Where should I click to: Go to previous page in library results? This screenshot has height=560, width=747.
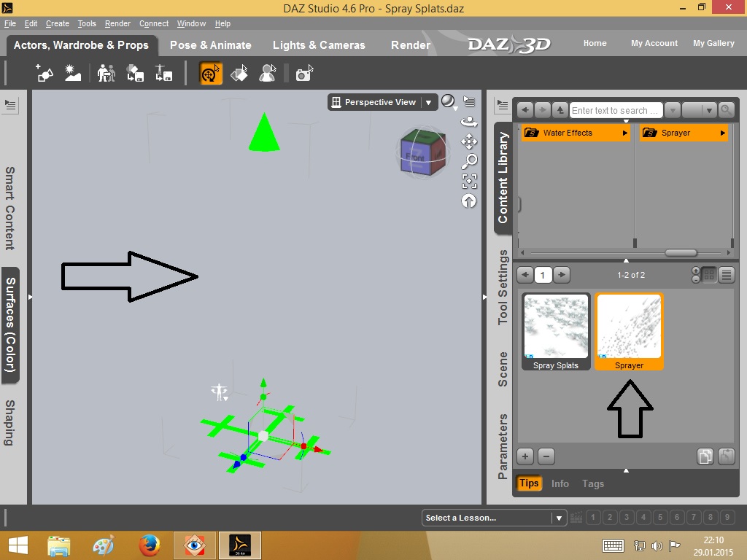click(x=525, y=275)
